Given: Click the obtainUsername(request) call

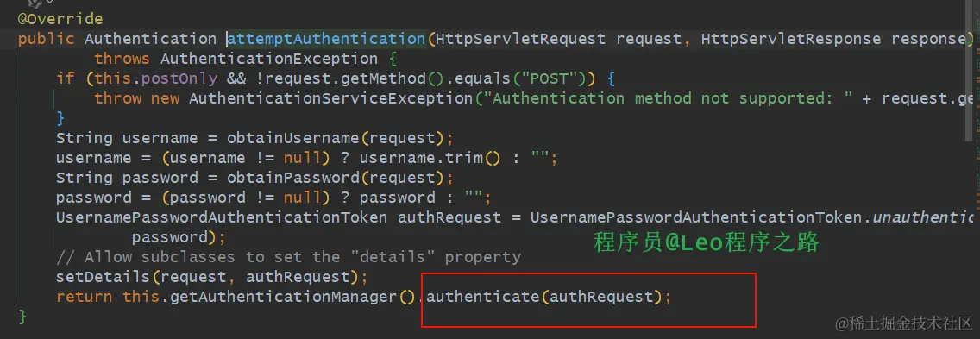Looking at the screenshot, I should pyautogui.click(x=336, y=138).
